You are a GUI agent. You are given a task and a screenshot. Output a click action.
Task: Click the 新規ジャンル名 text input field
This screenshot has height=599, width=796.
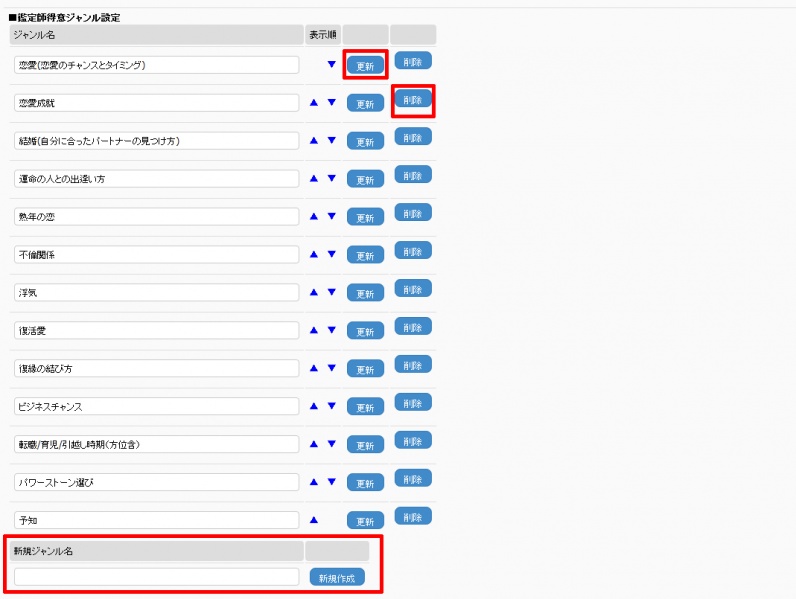156,577
